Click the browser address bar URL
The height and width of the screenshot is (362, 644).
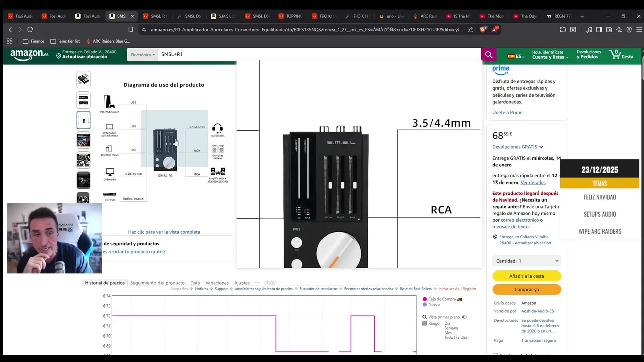click(x=307, y=30)
